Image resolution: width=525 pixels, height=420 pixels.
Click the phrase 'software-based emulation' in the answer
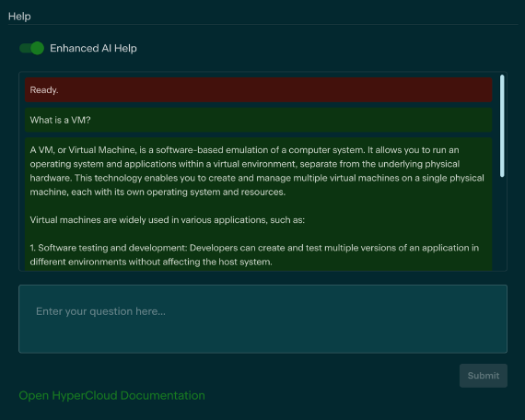click(190, 150)
